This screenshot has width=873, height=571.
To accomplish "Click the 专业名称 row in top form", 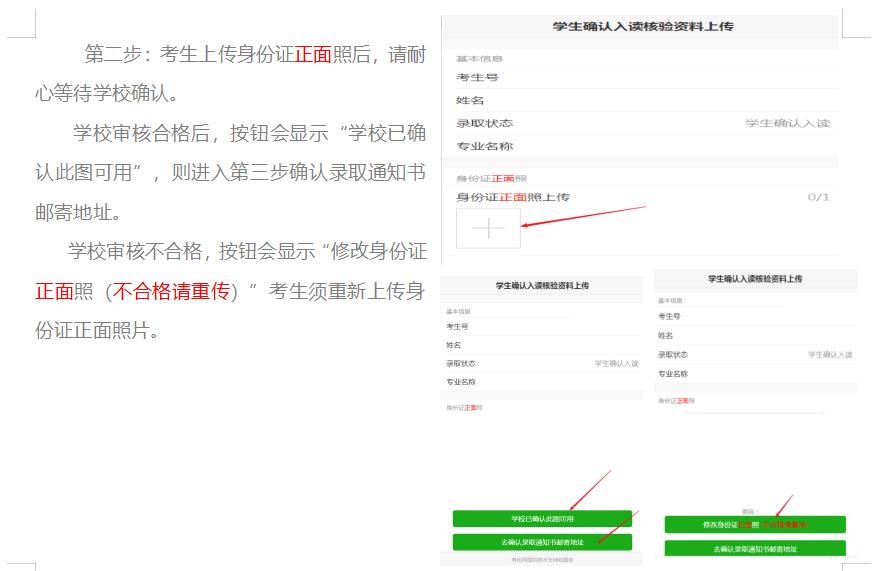I will click(484, 146).
